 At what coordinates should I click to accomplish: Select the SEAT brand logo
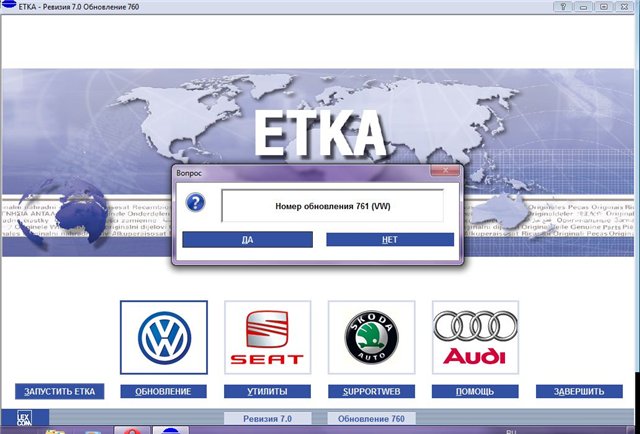click(267, 337)
